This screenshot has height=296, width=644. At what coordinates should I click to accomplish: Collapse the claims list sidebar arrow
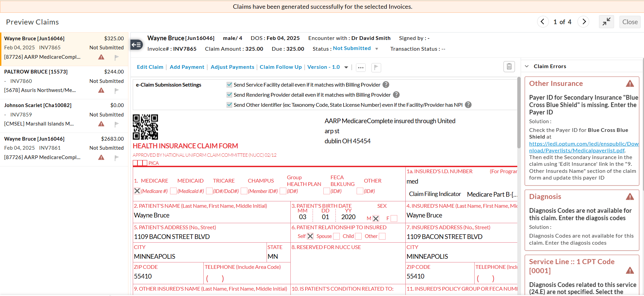136,45
